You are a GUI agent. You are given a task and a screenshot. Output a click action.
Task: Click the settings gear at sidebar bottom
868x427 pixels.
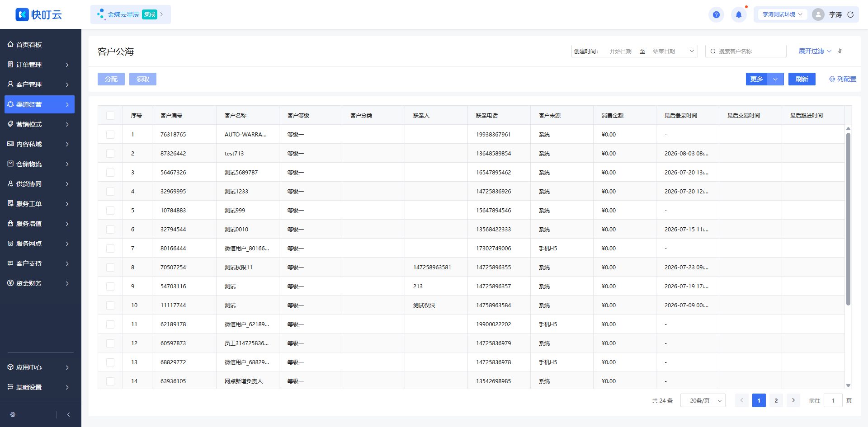click(13, 414)
